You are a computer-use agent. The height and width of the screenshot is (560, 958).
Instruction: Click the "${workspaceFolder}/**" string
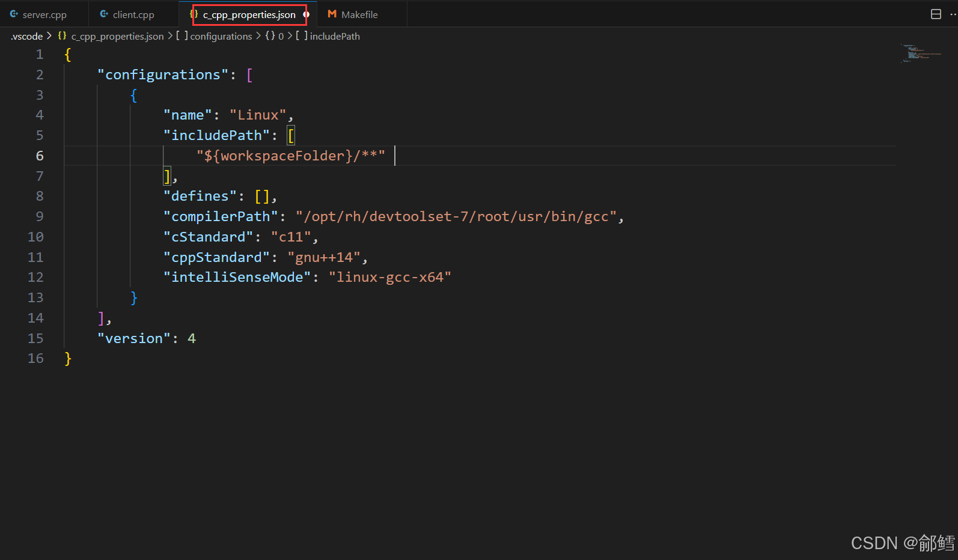(x=291, y=156)
